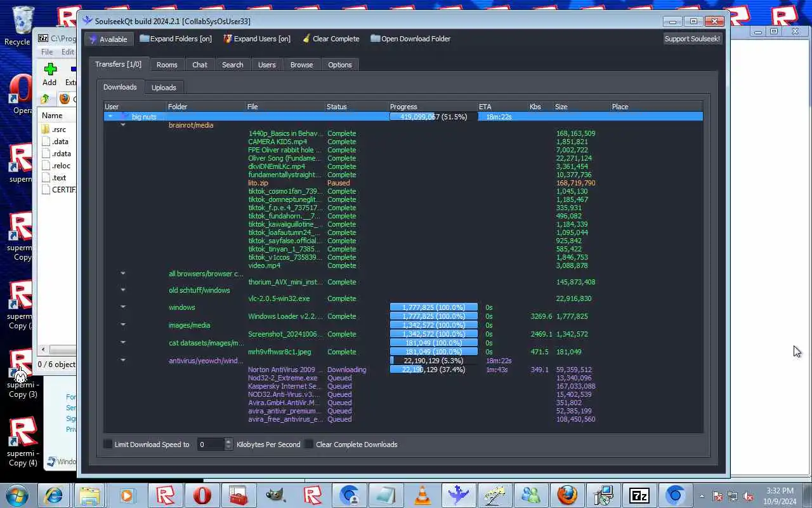Select the paused lito.zip file
This screenshot has height=508, width=812.
(x=258, y=183)
